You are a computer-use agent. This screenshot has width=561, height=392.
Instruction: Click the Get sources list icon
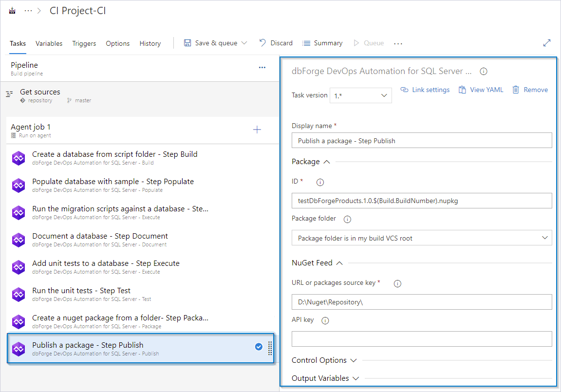point(9,93)
